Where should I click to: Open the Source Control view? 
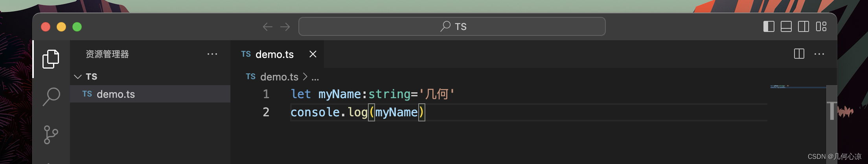coord(51,135)
